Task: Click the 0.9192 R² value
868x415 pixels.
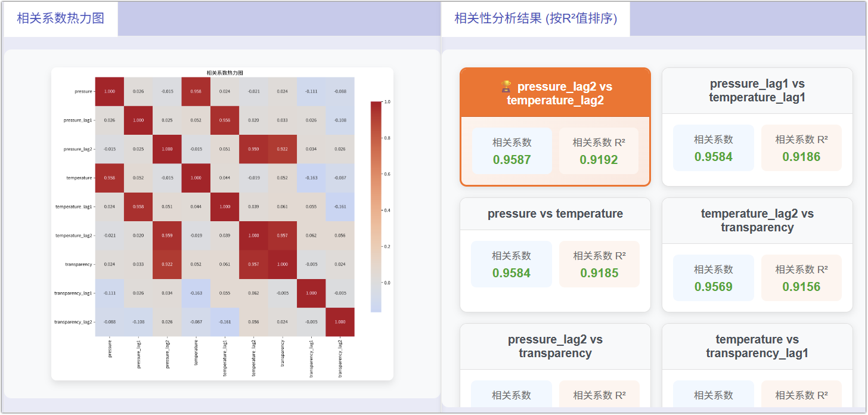Action: click(x=599, y=160)
